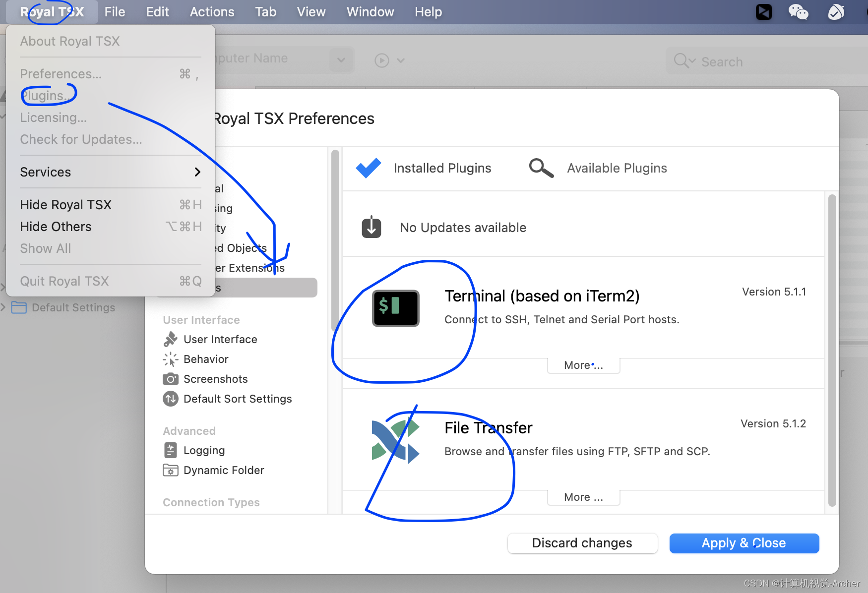
Task: Select User Interface settings in sidebar
Action: point(220,339)
